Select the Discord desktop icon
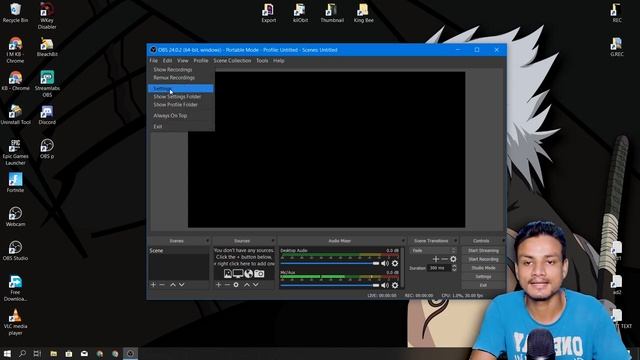640x360 pixels. point(47,115)
